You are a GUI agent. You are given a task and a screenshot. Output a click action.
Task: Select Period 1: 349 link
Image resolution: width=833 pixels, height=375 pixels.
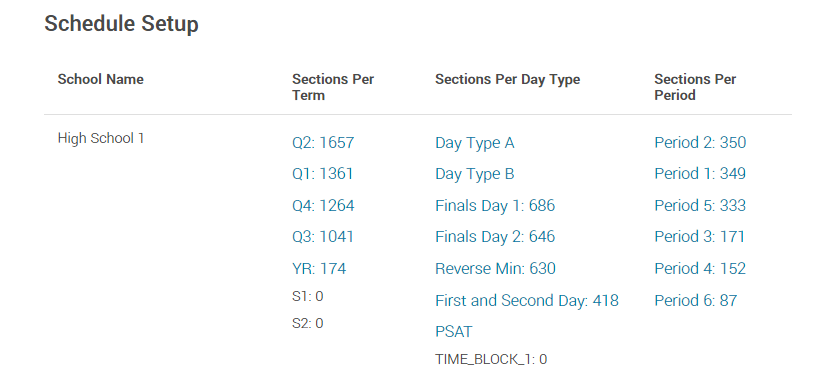click(700, 174)
